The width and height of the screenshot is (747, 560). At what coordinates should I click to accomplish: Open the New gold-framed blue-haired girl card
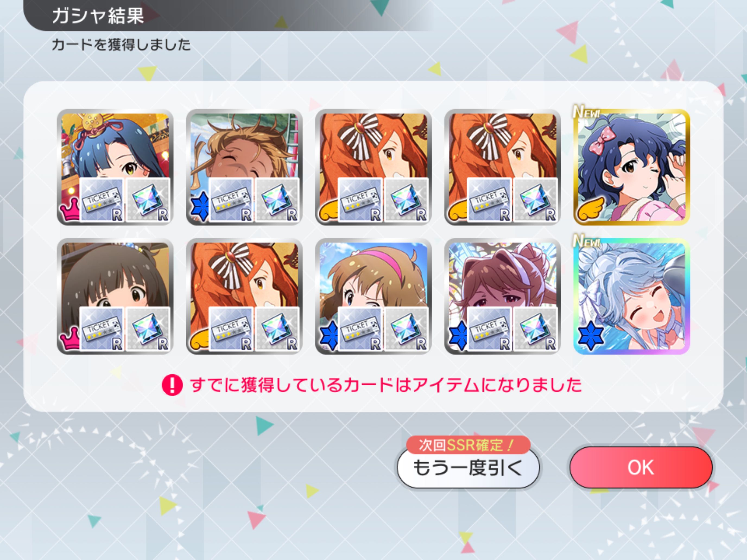pos(631,167)
